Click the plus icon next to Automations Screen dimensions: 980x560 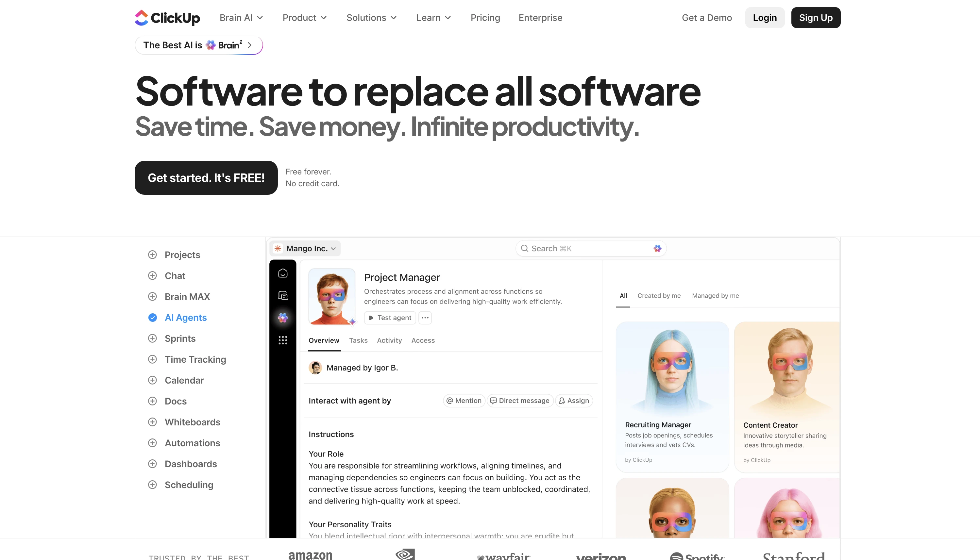152,443
